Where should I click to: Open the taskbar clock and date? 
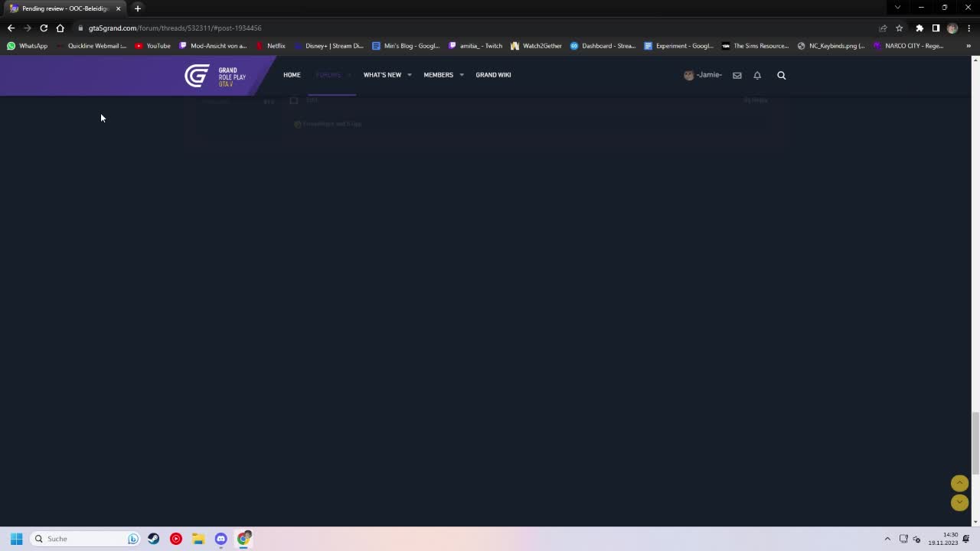pos(943,539)
